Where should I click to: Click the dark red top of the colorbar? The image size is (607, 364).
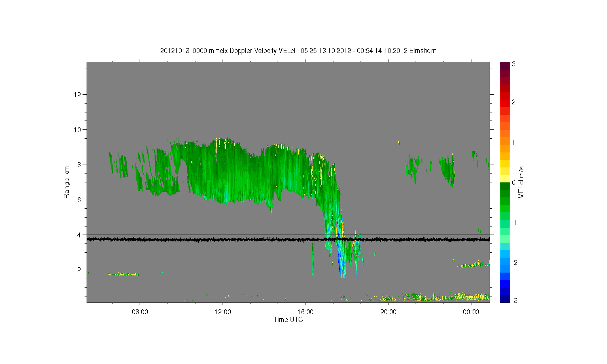tap(505, 66)
